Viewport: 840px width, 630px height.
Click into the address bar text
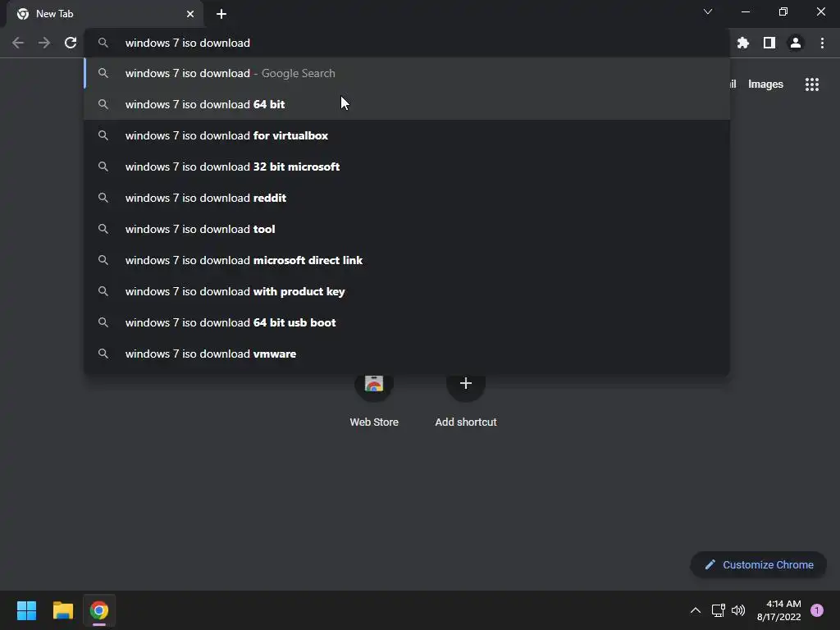[328, 43]
